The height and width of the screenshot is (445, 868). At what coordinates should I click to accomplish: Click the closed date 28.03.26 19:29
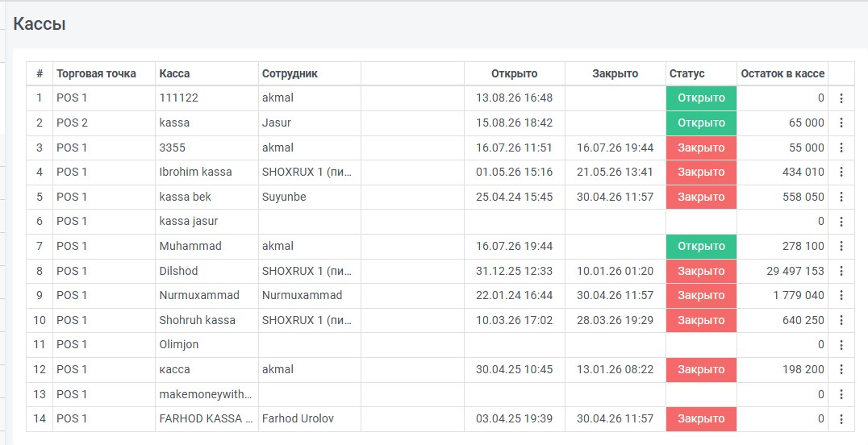point(615,321)
